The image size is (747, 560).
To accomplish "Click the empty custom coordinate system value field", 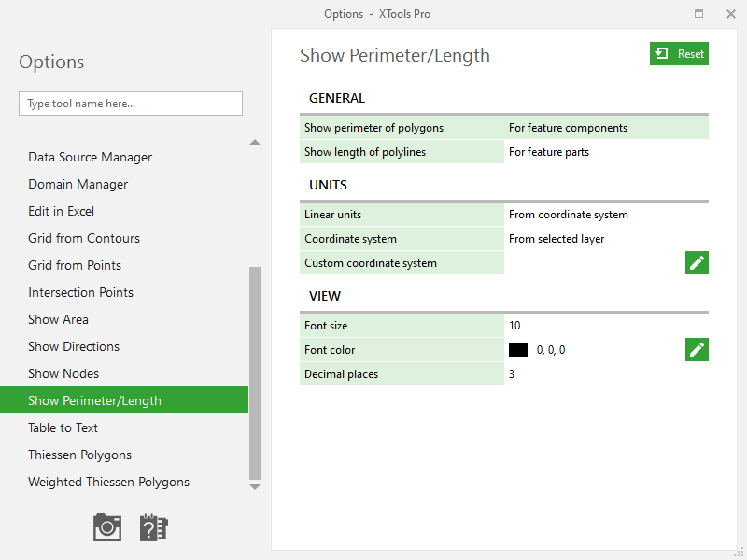I will click(x=595, y=263).
